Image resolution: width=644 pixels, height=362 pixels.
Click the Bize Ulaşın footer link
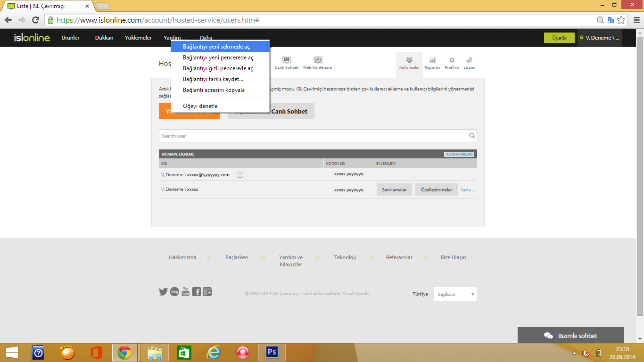pos(453,257)
